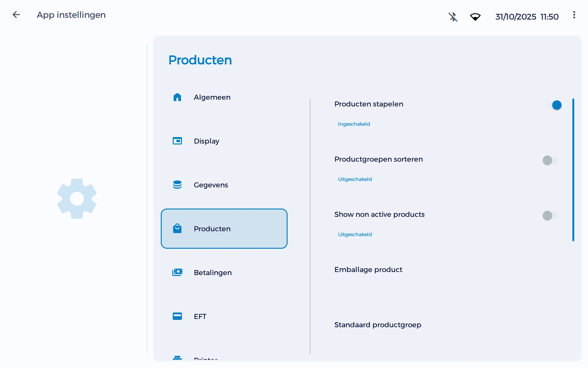
Task: Open the Standaard productgroep setting
Action: click(x=377, y=325)
